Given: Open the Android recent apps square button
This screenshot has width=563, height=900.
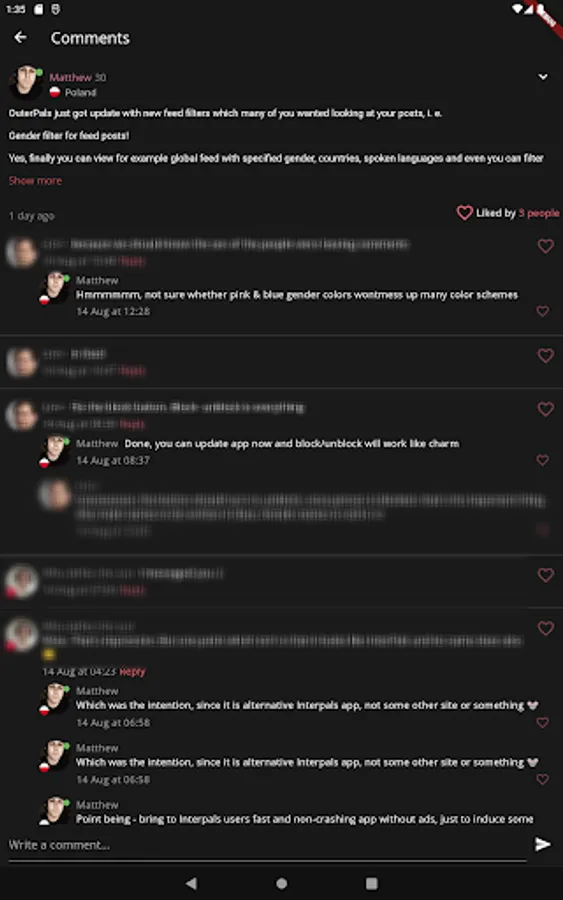Looking at the screenshot, I should coord(372,883).
